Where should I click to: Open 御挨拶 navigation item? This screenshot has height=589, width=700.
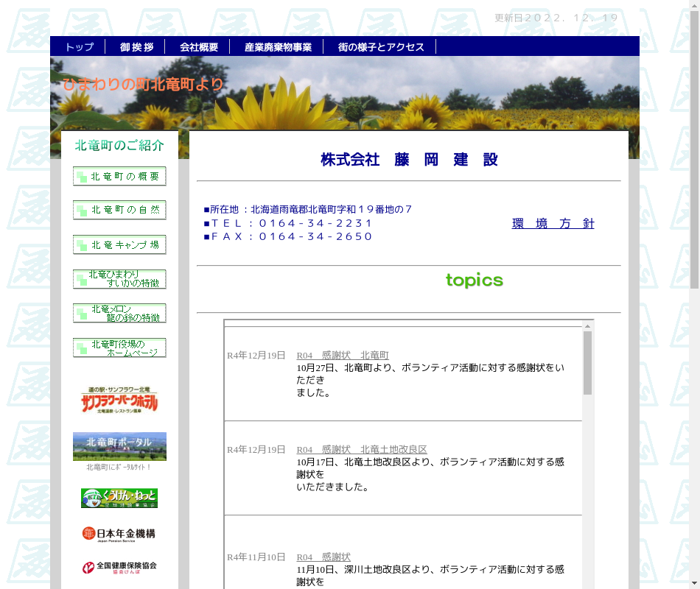click(x=136, y=47)
